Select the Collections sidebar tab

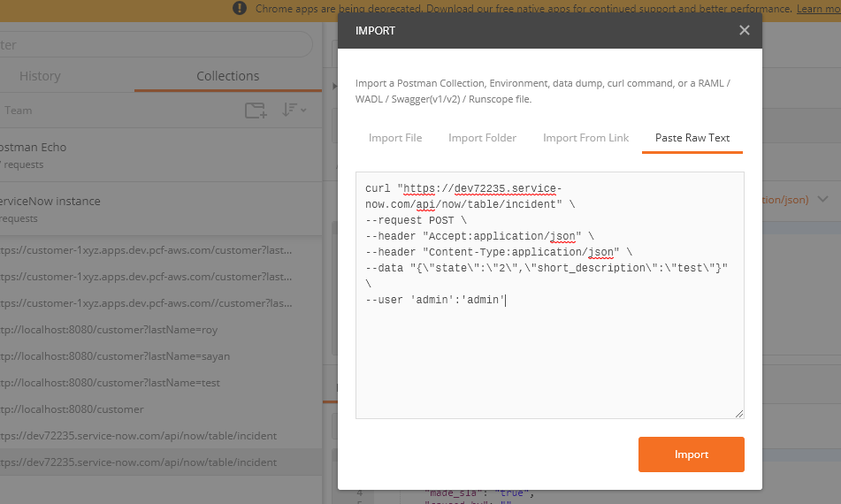[x=227, y=76]
